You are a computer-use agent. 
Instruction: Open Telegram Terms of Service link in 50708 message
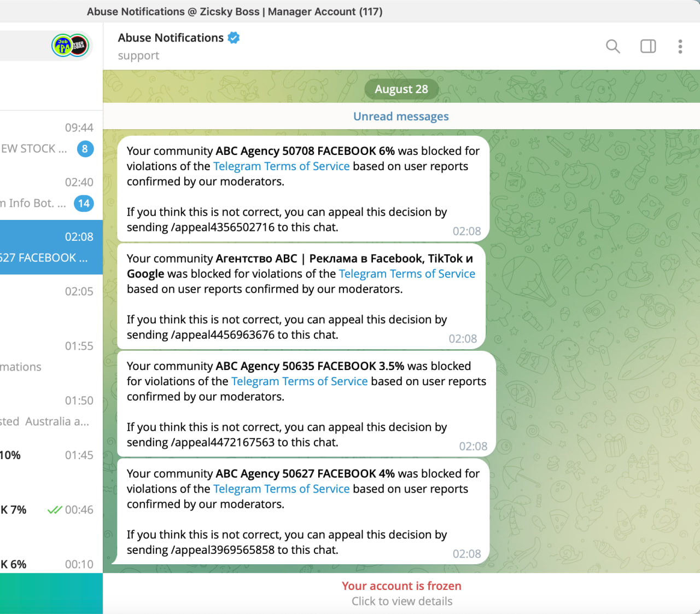click(281, 166)
